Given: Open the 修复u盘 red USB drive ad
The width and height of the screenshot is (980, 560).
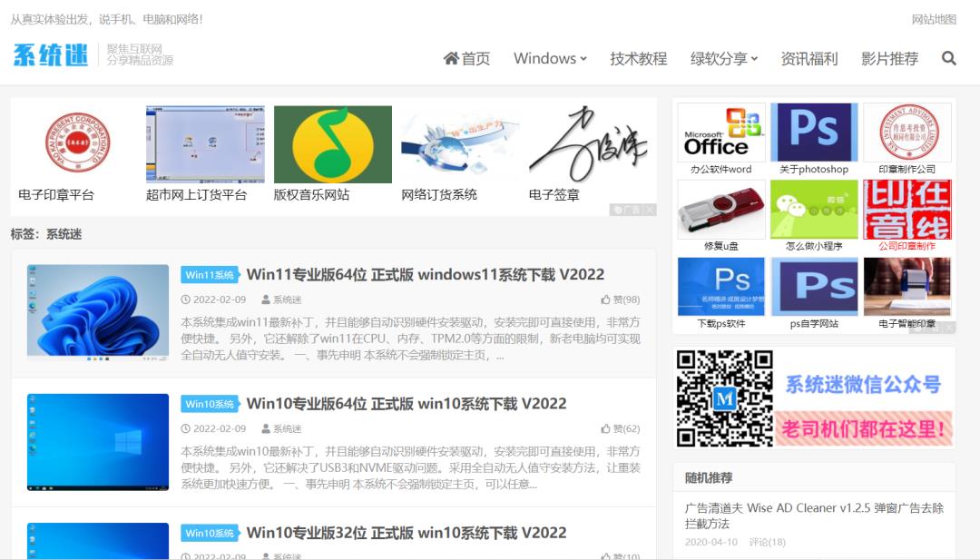Looking at the screenshot, I should (x=721, y=210).
